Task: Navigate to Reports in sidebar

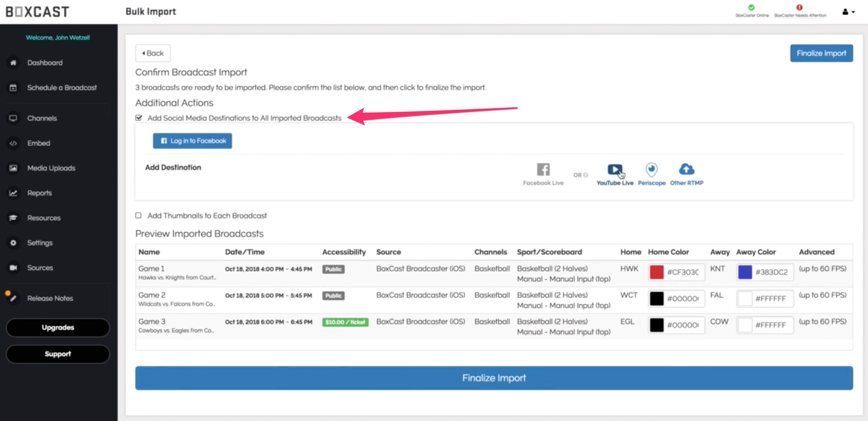Action: click(x=40, y=193)
